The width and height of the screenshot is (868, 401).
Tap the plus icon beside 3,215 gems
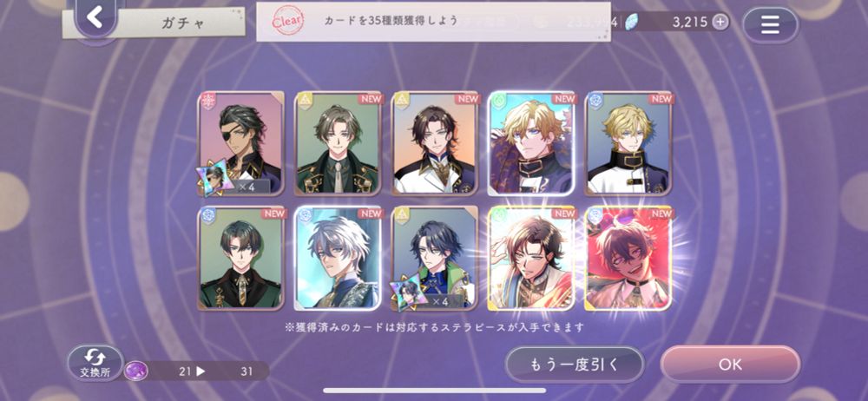tap(720, 23)
